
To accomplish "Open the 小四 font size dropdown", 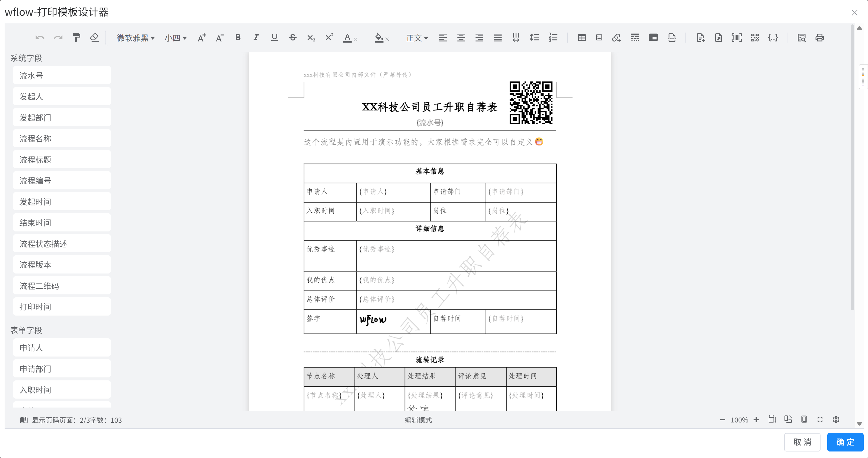I will tap(175, 38).
